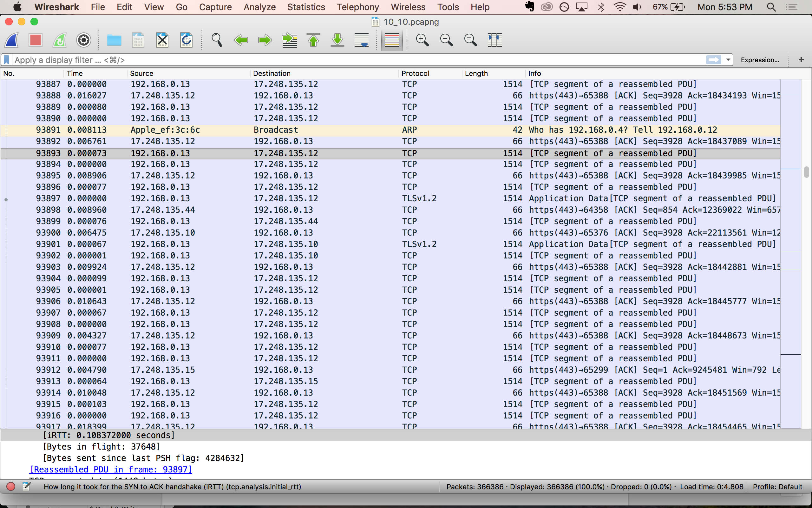812x508 pixels.
Task: Open the Statistics menu
Action: (306, 7)
